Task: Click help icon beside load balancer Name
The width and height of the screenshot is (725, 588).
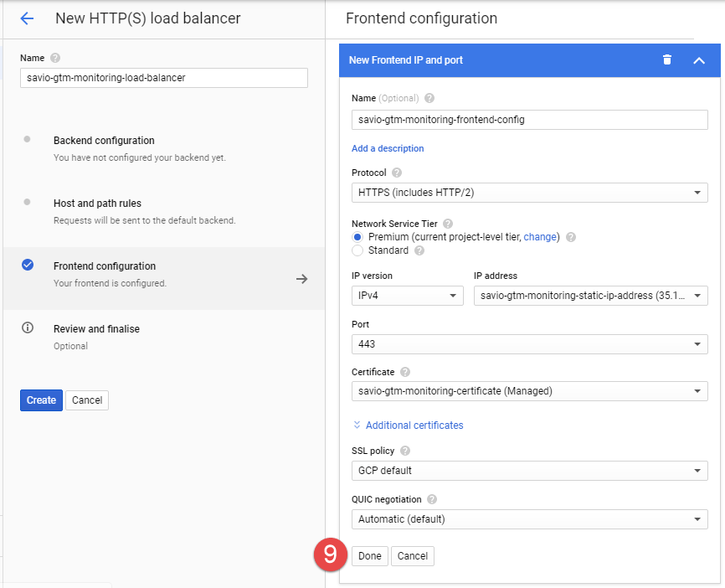Action: point(55,58)
